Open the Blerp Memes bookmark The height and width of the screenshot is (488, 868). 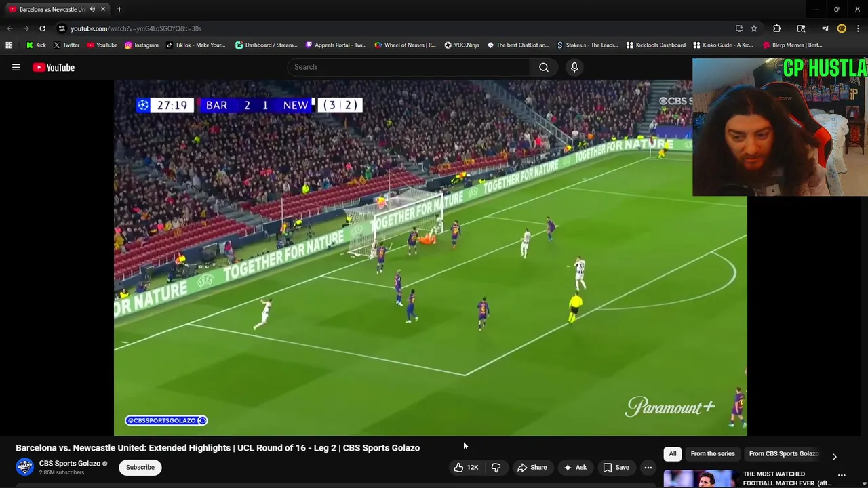(x=793, y=45)
